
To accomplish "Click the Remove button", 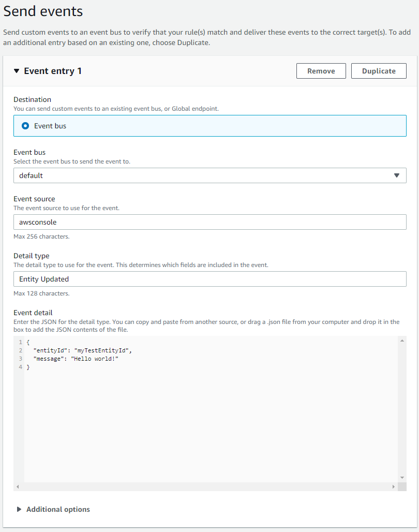I will click(321, 71).
